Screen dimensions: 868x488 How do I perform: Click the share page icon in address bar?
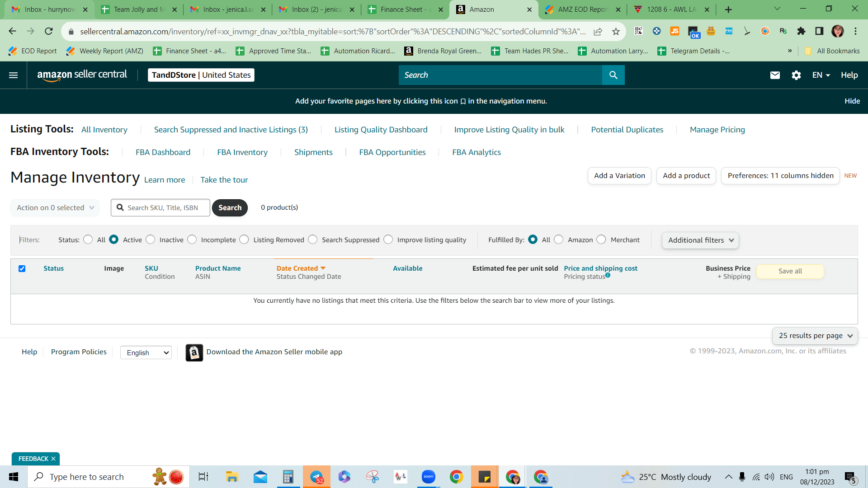[x=598, y=31]
